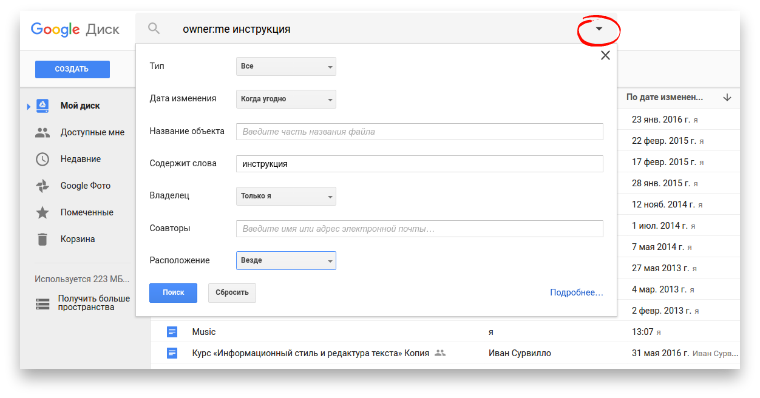Screen dimensions: 760x398
Task: Expand the Мой диск tree arrow
Action: coord(28,106)
